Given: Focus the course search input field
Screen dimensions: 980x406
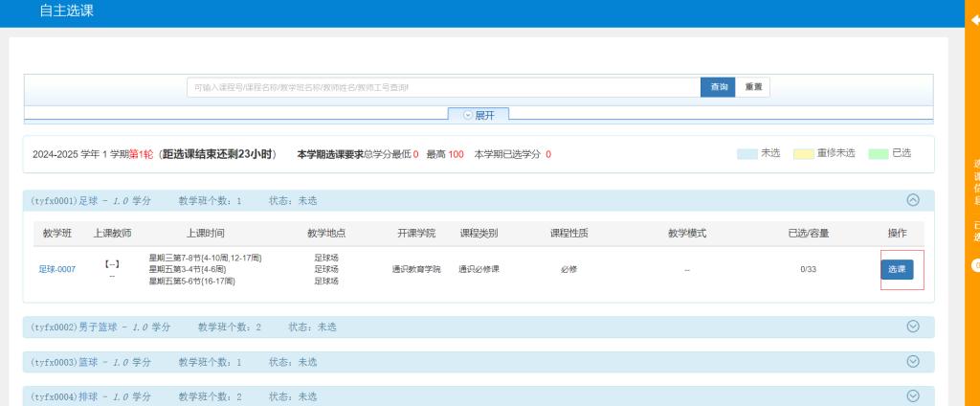Looking at the screenshot, I should (444, 87).
